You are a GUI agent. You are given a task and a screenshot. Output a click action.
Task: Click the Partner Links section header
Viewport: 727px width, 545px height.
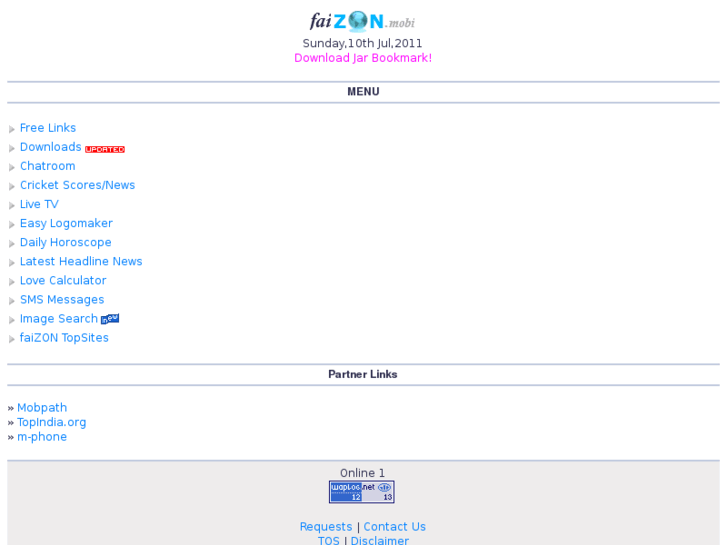363,374
